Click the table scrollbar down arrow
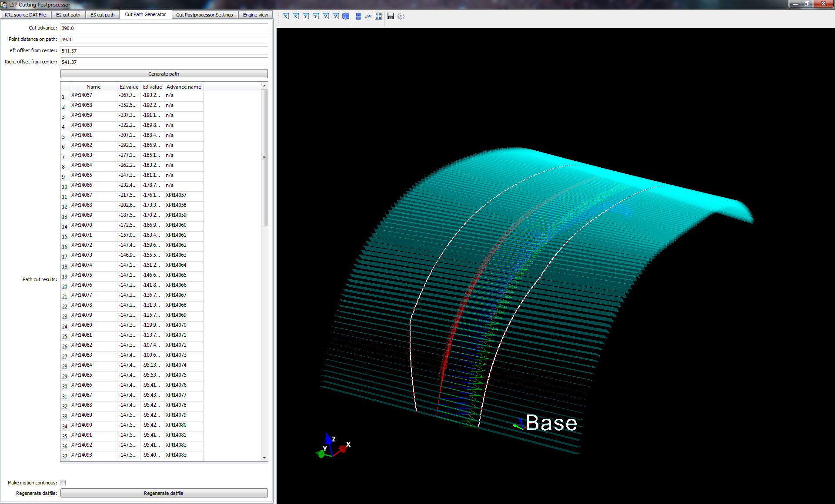Viewport: 835px width, 504px height. tap(264, 458)
